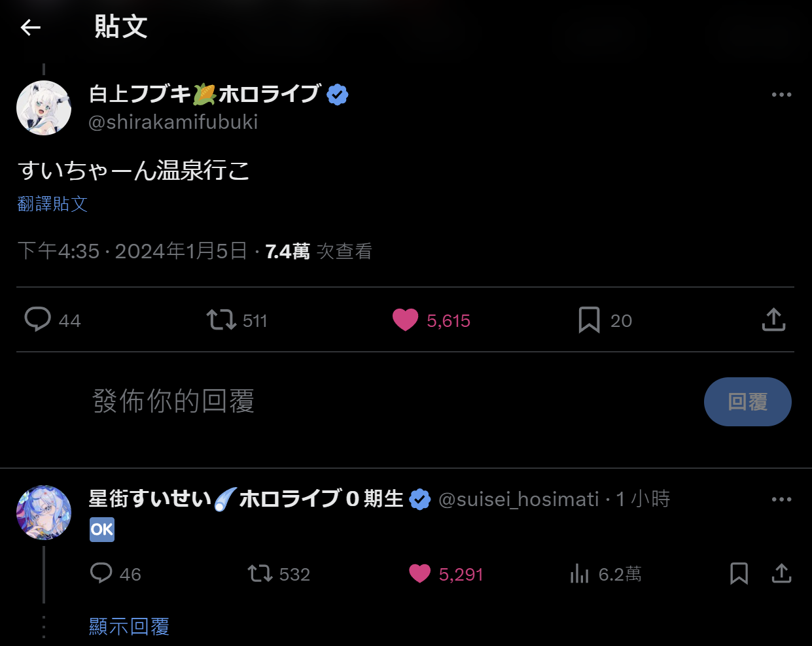View analytics icon showing 6.2萬
Image resolution: width=812 pixels, height=646 pixels.
coord(579,573)
